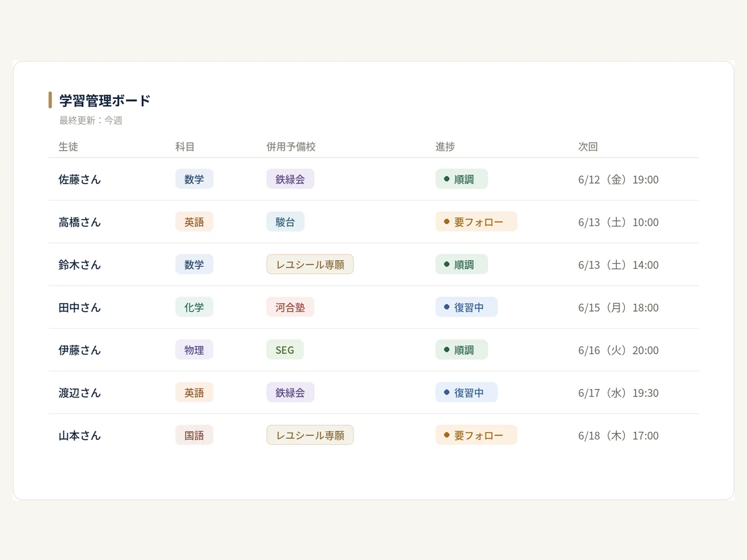
Task: Click the 数学 tag in 鈴木さん's row
Action: click(194, 264)
